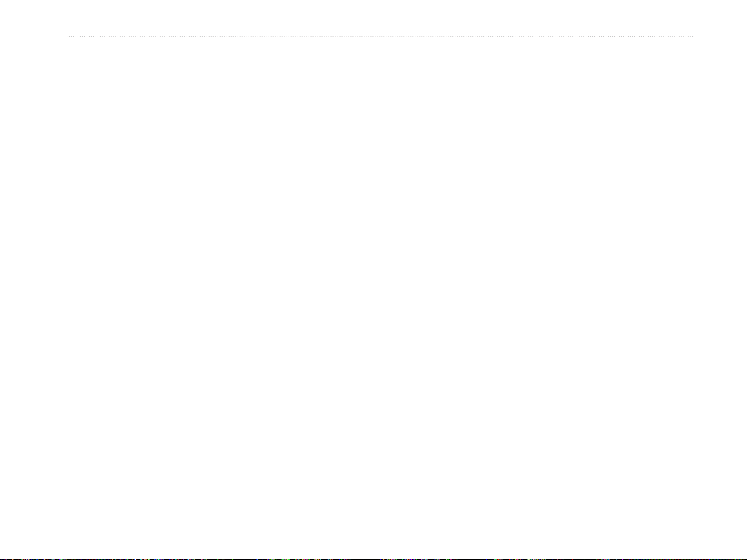Click the middle of the dotted divider

click(380, 36)
